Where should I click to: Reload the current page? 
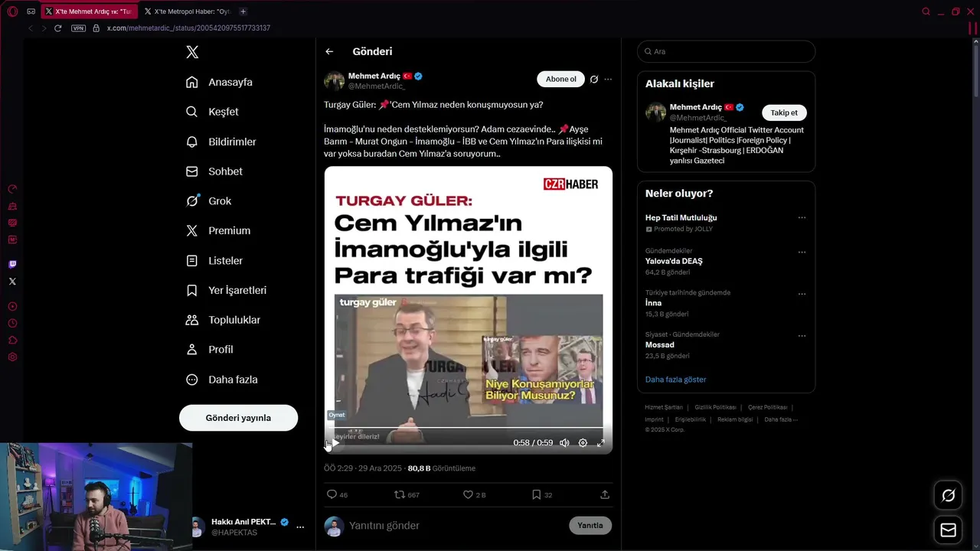click(57, 28)
